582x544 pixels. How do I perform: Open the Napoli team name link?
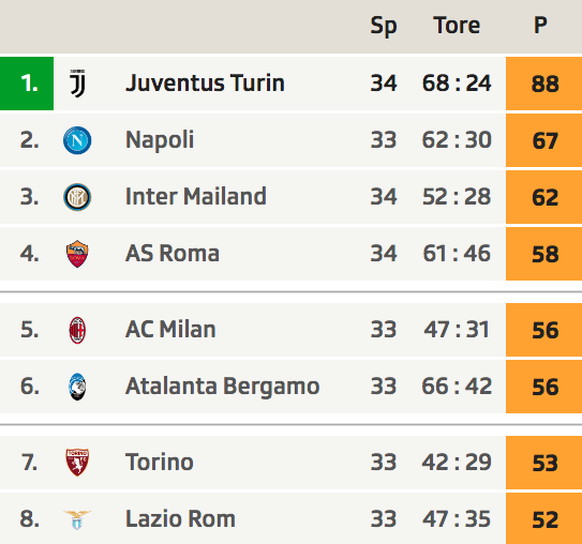[160, 140]
